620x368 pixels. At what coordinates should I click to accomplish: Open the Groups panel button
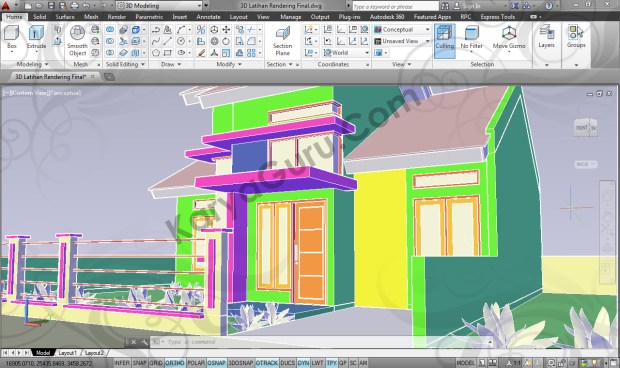click(x=576, y=37)
